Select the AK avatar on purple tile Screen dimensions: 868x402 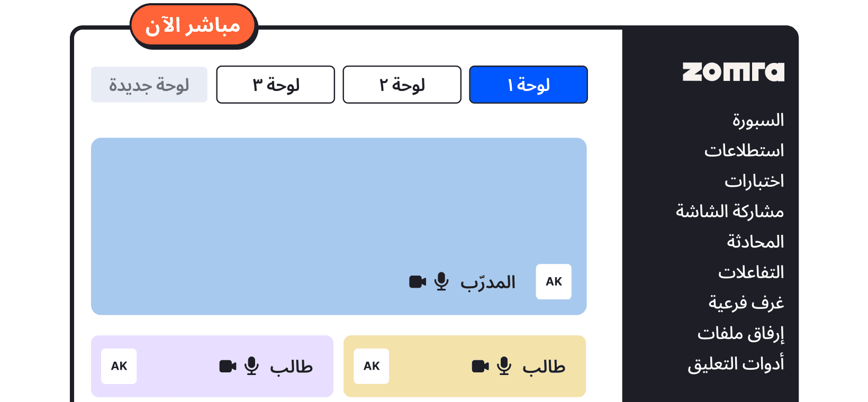[x=119, y=366]
